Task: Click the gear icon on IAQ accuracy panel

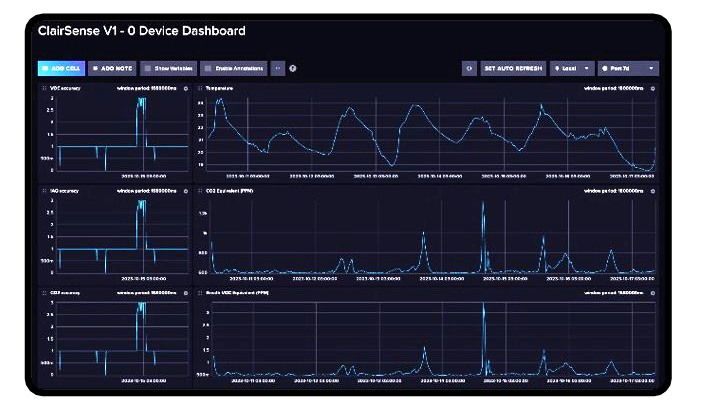Action: point(184,190)
